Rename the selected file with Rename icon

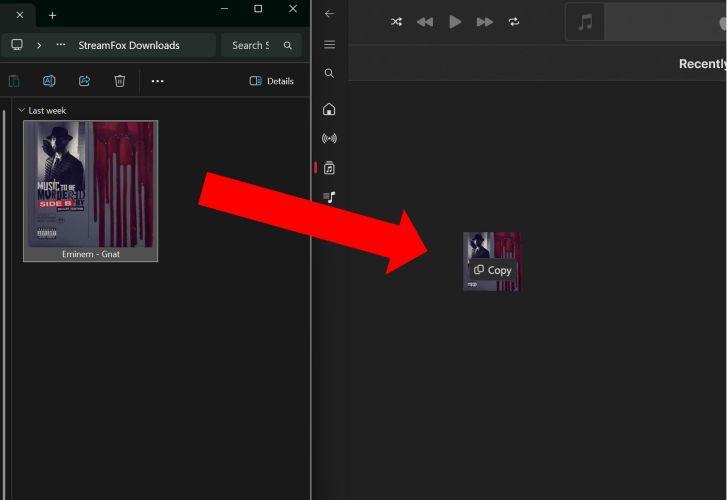click(x=49, y=81)
